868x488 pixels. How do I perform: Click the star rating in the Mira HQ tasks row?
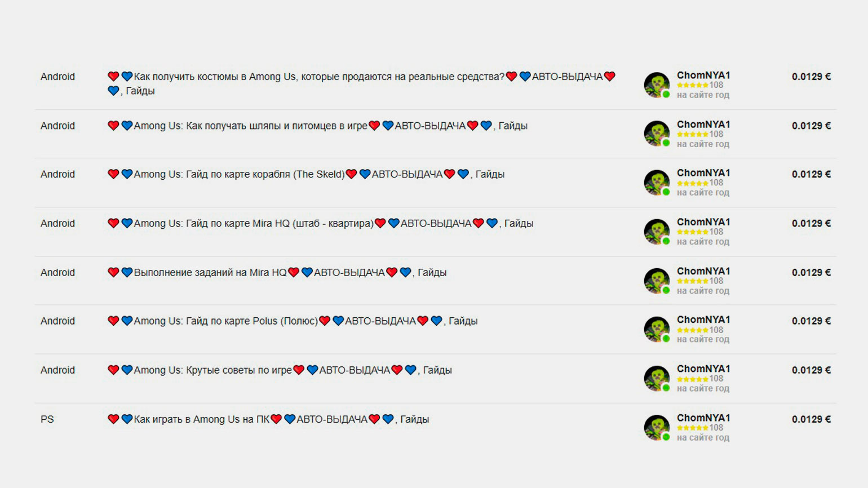click(693, 281)
